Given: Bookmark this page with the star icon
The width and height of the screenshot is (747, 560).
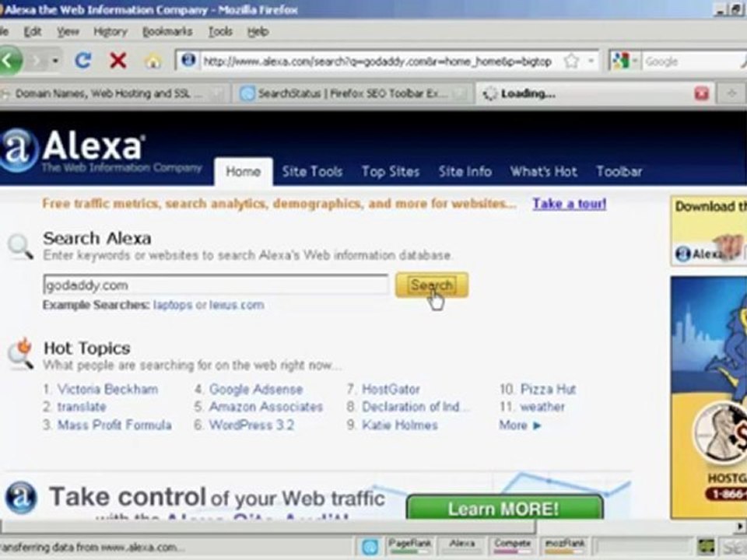Looking at the screenshot, I should pos(571,61).
